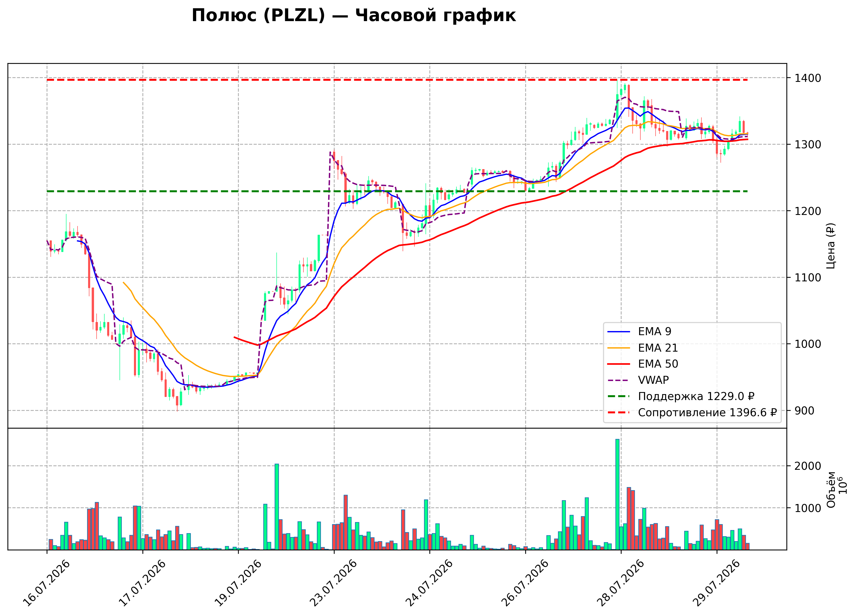
Task: Click the date label 26.07.2026
Action: (x=525, y=583)
